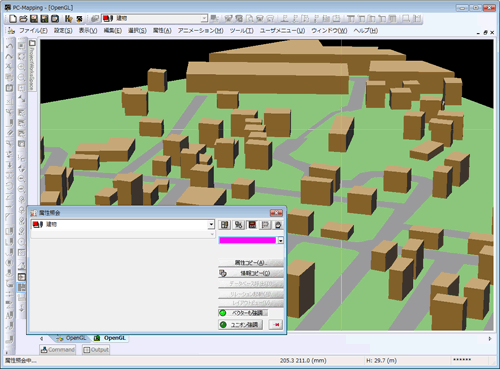This screenshot has height=369, width=500.
Task: Click the coordinates readout 205.3 211.0 (mm)
Action: [303, 361]
